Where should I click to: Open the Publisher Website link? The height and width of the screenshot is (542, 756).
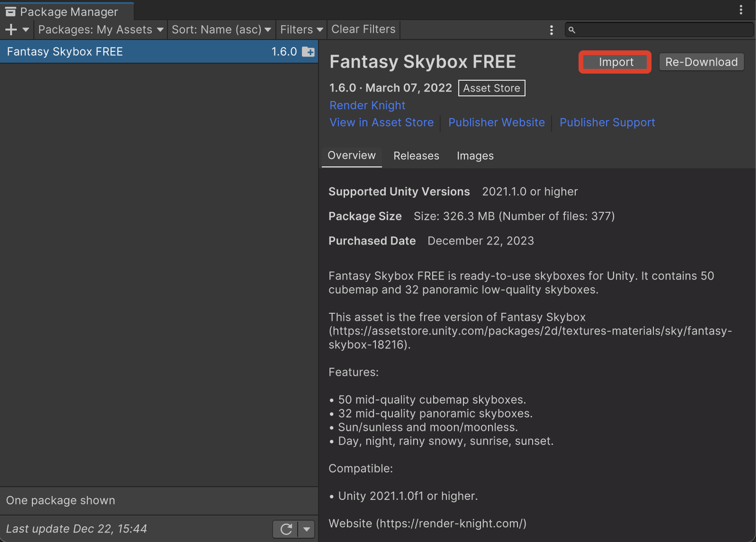[x=496, y=122]
